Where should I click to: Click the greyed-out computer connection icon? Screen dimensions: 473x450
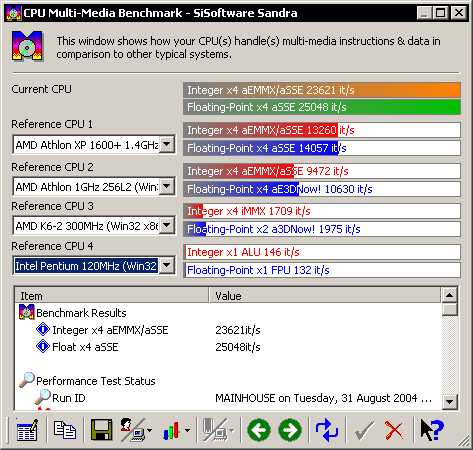coord(215,430)
